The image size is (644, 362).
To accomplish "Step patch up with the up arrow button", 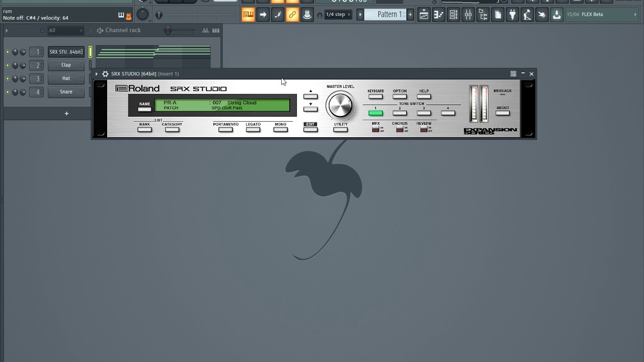I will click(x=310, y=96).
